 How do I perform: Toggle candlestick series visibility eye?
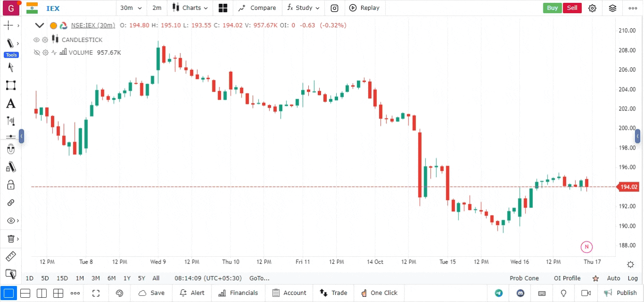tap(36, 40)
